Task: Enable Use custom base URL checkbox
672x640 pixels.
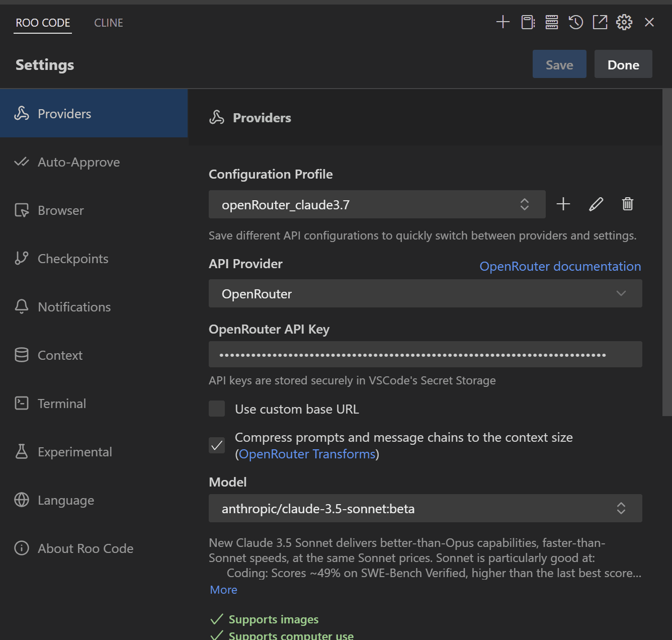Action: (x=217, y=409)
